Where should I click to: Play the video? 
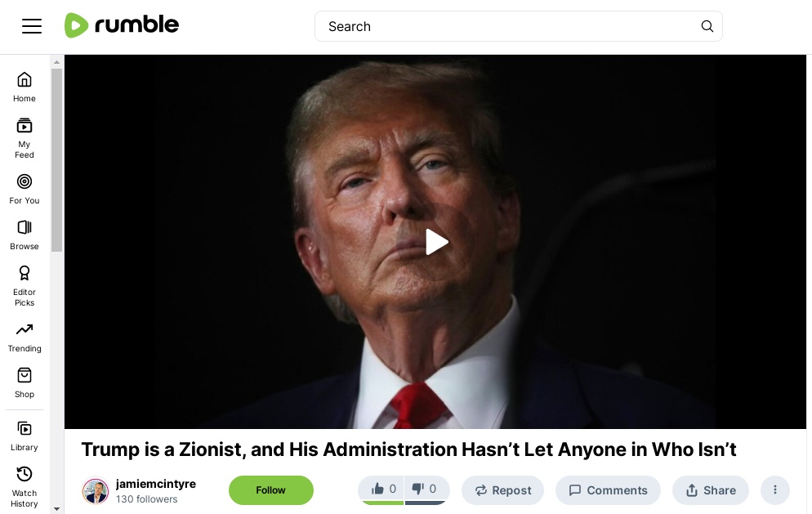coord(436,242)
